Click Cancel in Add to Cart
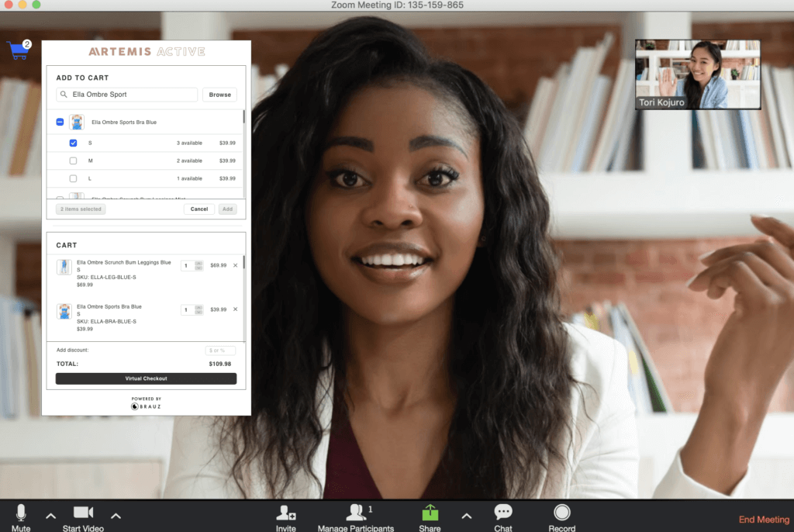The image size is (794, 532). 199,209
